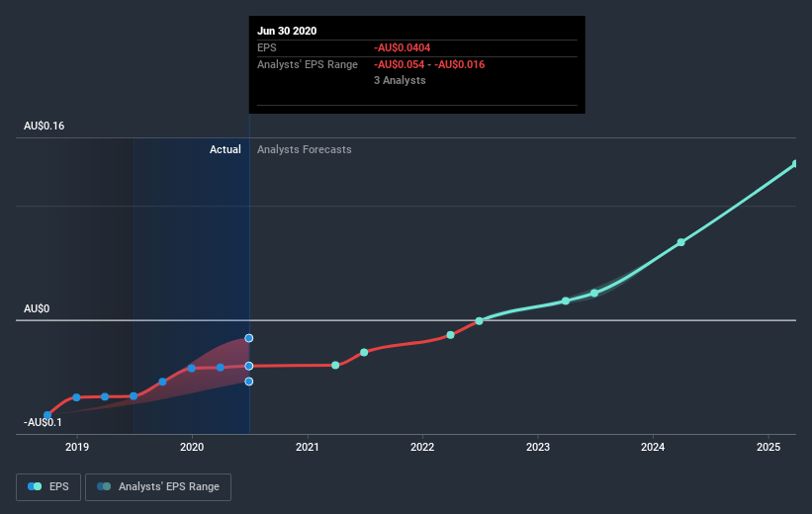Click the upper analyst range point at Jun 2020
This screenshot has width=812, height=514.
[249, 338]
